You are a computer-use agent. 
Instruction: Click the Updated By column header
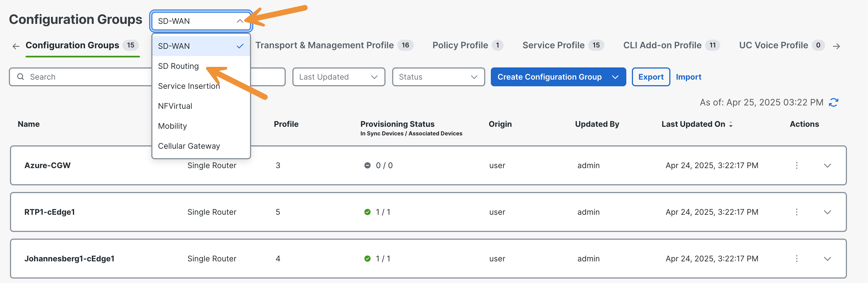click(597, 124)
